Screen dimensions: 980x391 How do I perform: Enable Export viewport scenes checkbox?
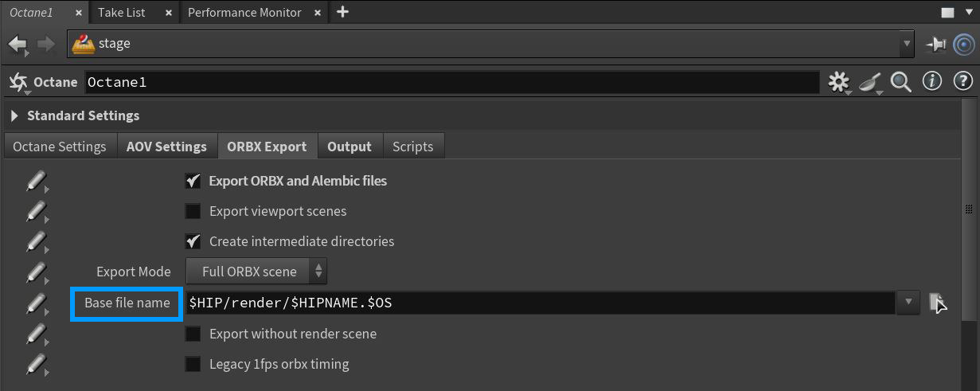[193, 212]
